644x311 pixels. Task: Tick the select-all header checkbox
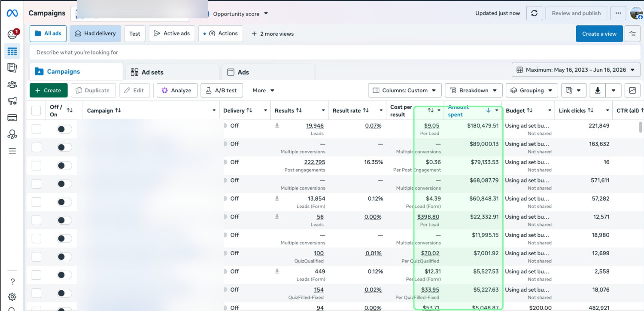point(36,110)
